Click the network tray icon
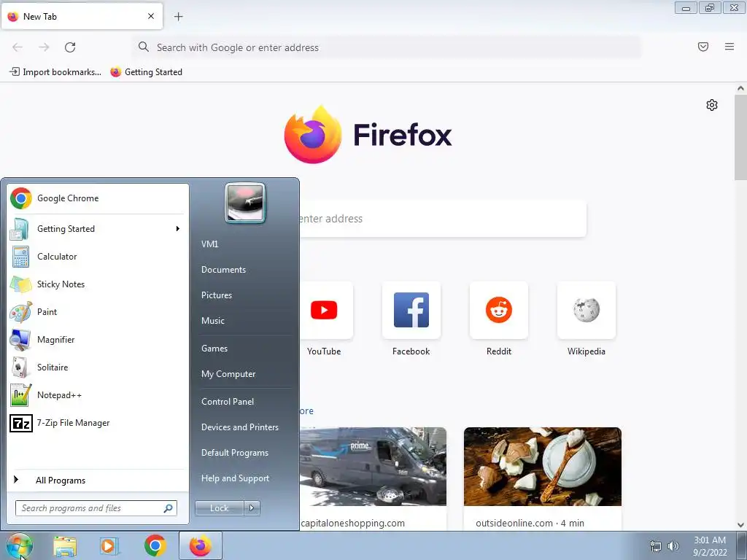 [656, 546]
